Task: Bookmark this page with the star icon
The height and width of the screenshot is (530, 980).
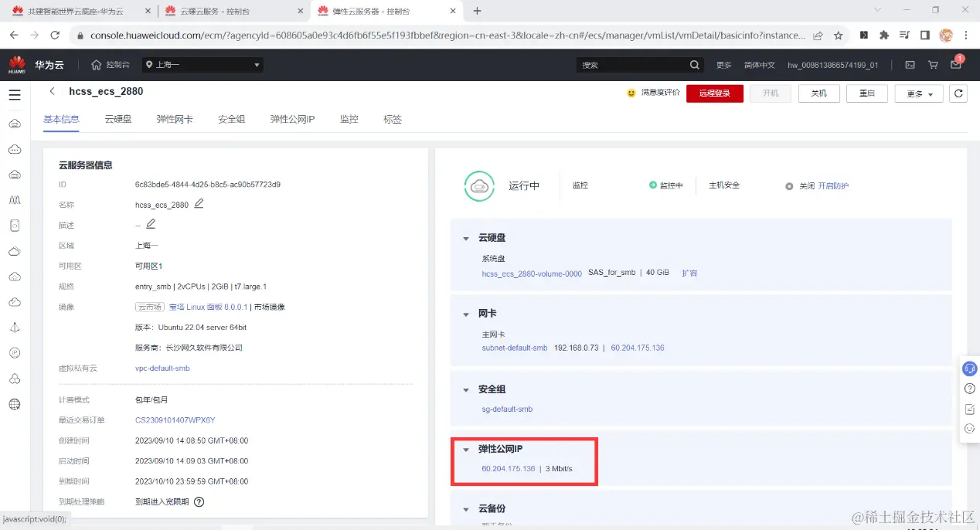Action: click(838, 36)
